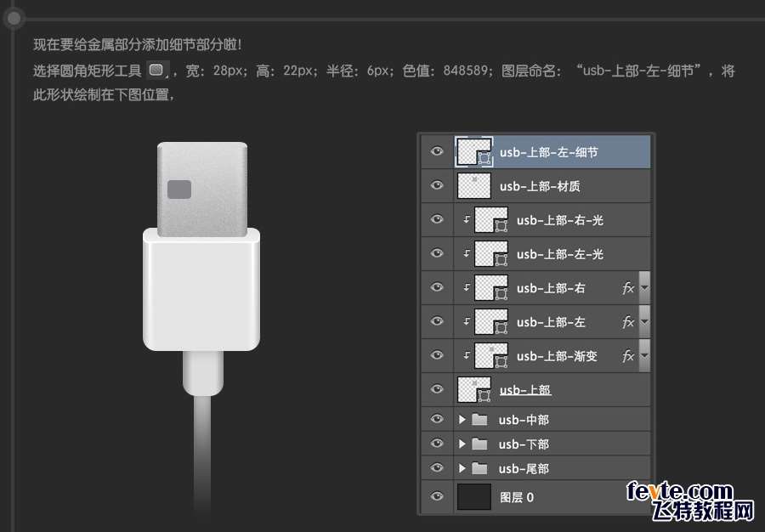Click usb-上部 shape thumbnail
765x532 pixels.
click(474, 389)
